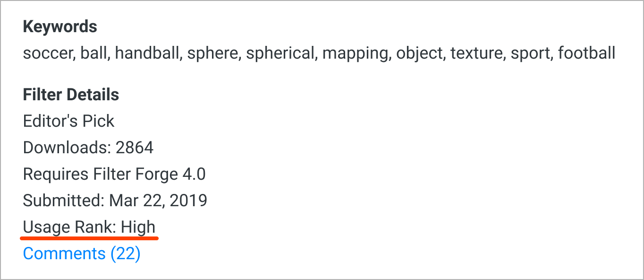Click the red underline beneath Usage Rank
This screenshot has width=644, height=280.
coord(89,238)
